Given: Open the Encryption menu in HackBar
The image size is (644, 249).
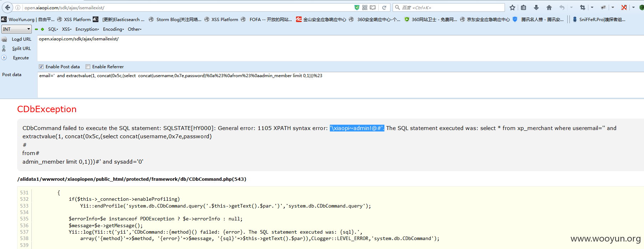Looking at the screenshot, I should pyautogui.click(x=87, y=29).
